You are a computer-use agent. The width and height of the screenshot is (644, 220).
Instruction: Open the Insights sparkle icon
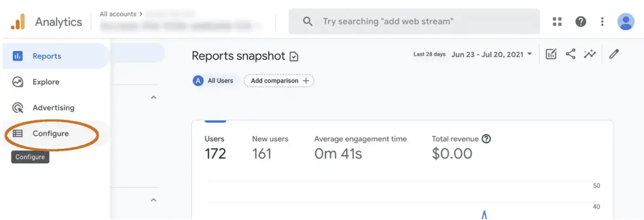tap(590, 54)
